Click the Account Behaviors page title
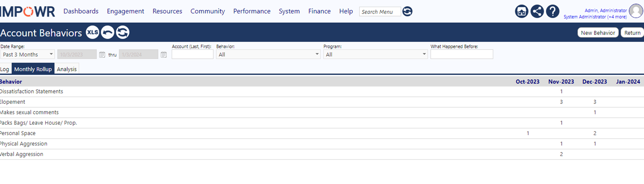This screenshot has width=644, height=184. pos(41,33)
